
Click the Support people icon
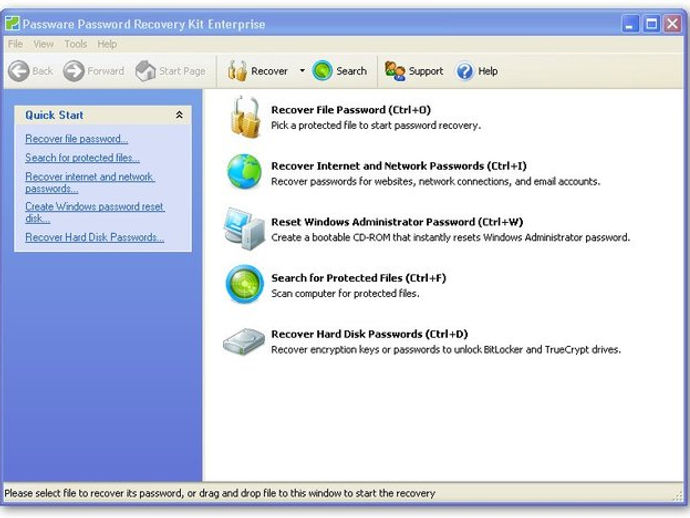click(395, 71)
